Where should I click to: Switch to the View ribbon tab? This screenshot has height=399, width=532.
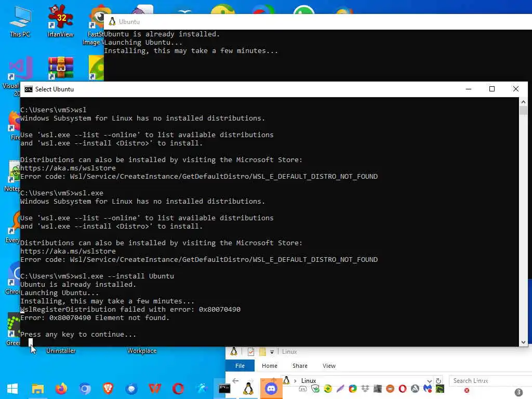[329, 366]
